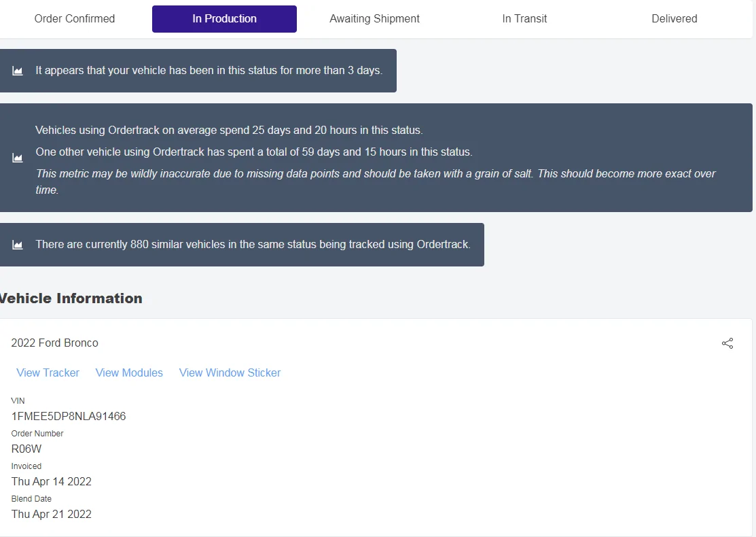
Task: Click the 'Blend Date' field label
Action: tap(31, 499)
